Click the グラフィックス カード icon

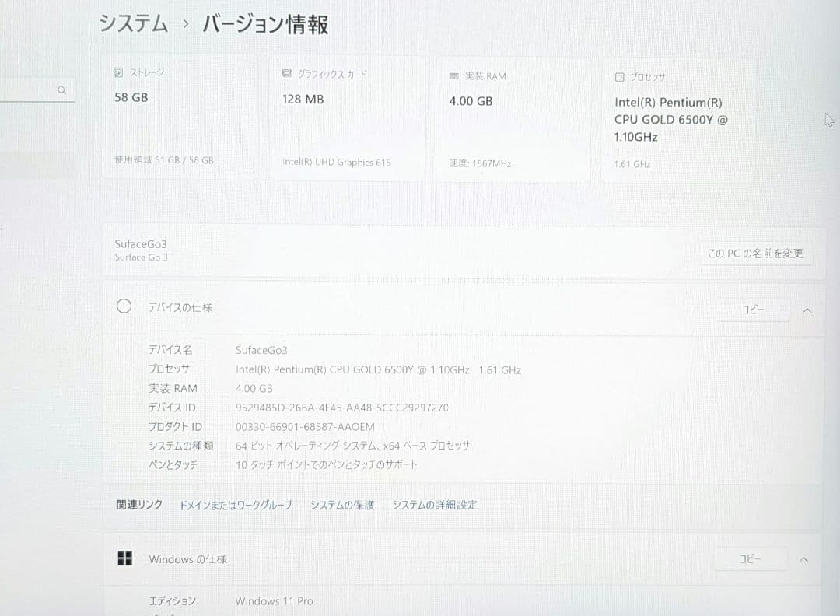pyautogui.click(x=287, y=74)
